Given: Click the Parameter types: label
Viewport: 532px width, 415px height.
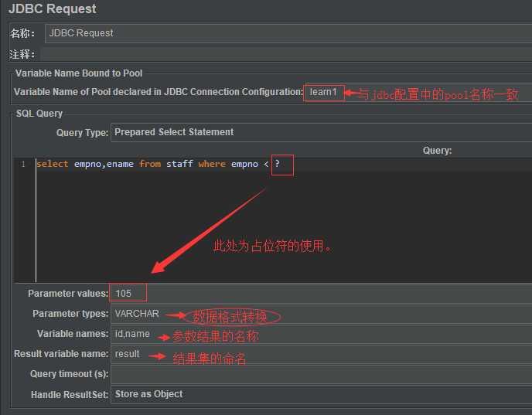Looking at the screenshot, I should (70, 314).
